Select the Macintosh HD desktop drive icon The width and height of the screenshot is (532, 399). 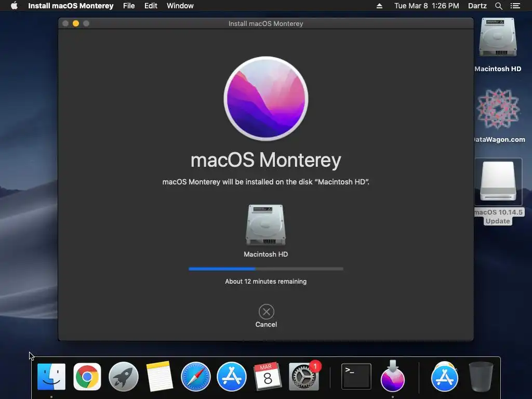tap(498, 37)
